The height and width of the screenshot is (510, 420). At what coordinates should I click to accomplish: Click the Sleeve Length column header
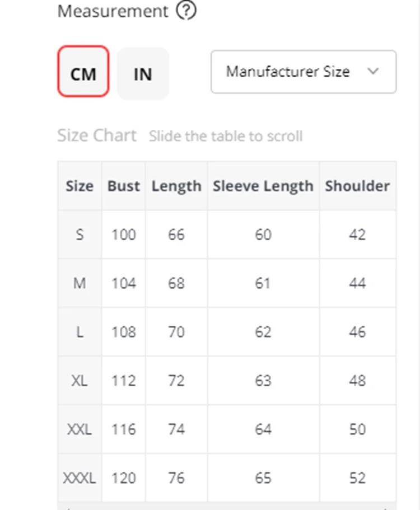pos(264,186)
